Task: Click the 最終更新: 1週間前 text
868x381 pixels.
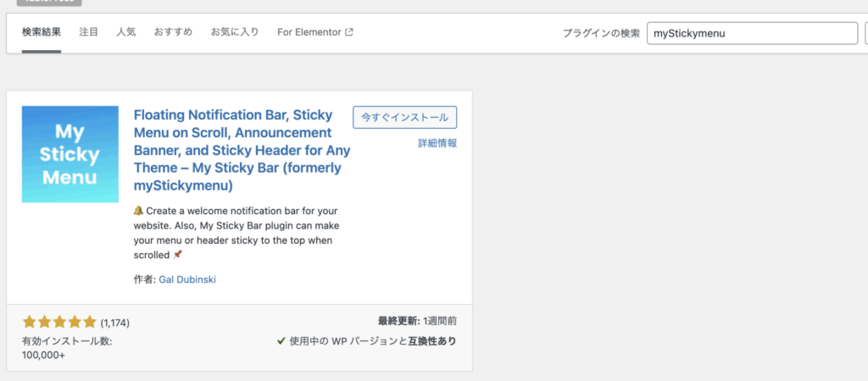Action: click(417, 321)
